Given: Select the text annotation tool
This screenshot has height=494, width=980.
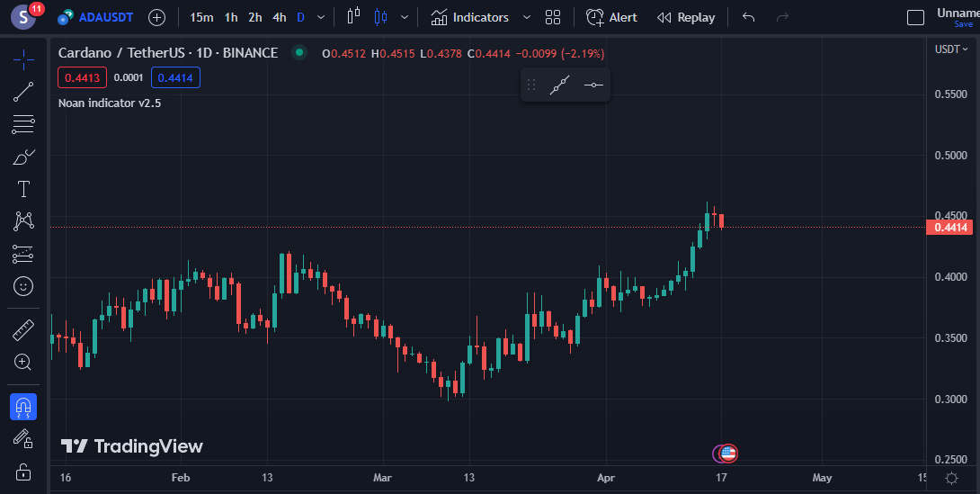Looking at the screenshot, I should coord(23,189).
